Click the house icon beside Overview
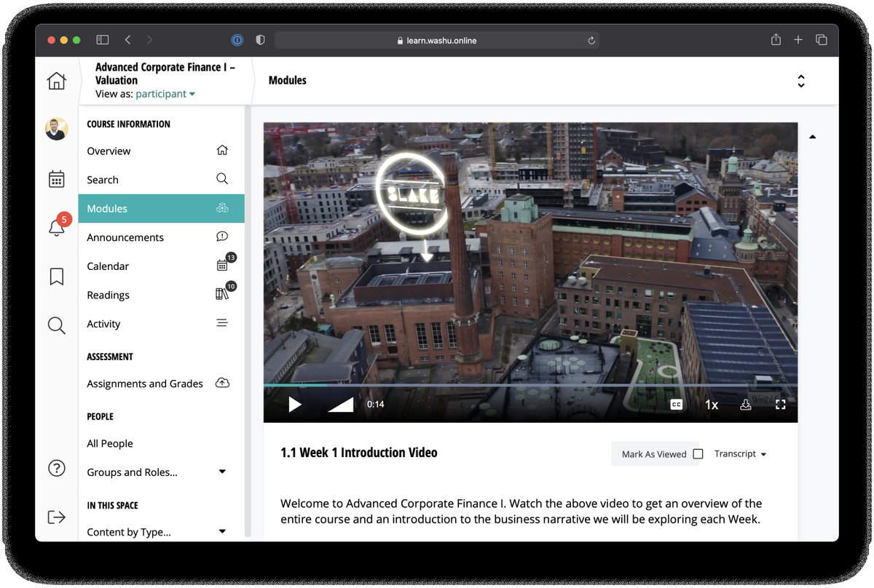 click(222, 151)
